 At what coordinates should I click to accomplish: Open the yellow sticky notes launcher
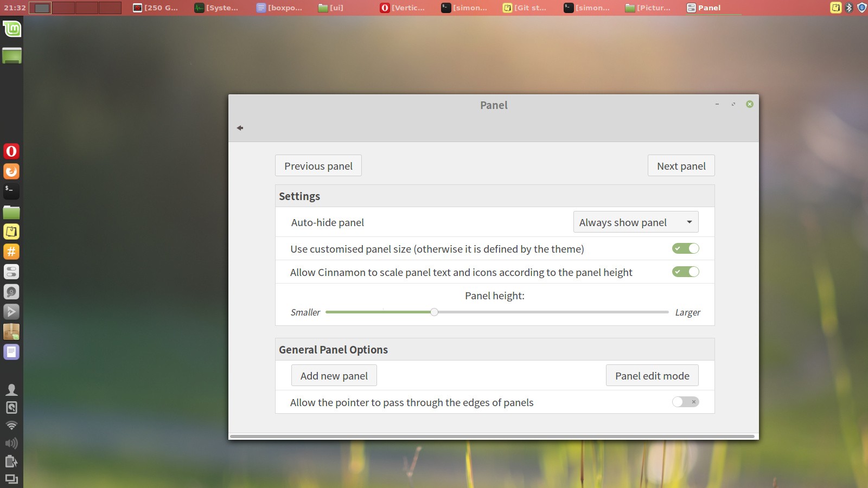[x=11, y=232]
